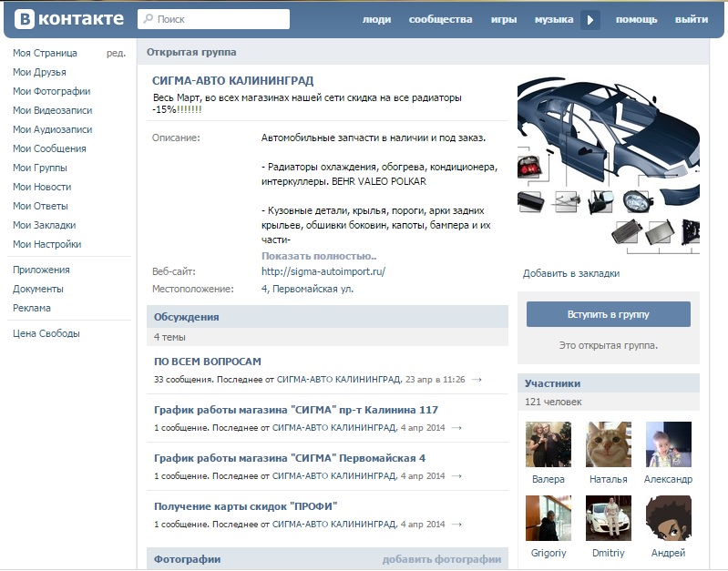728x571 pixels.
Task: Open Мои Друзья
Action: 39,72
